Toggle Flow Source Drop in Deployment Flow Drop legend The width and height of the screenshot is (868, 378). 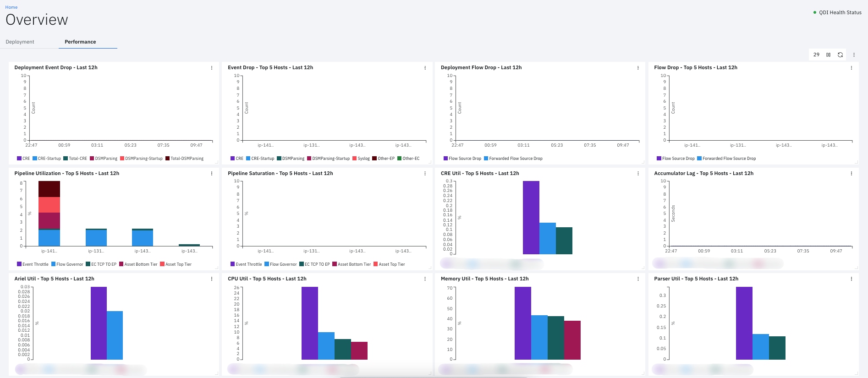(462, 159)
